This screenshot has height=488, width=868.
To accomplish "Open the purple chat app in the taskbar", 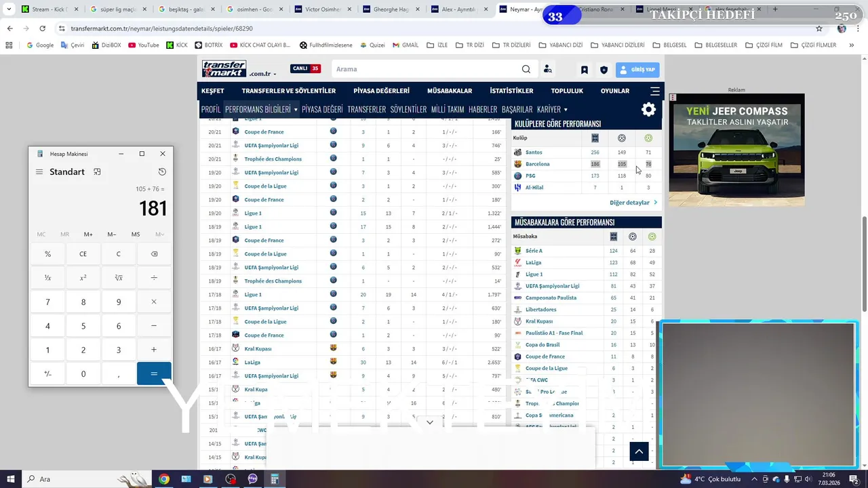I will coord(252,479).
